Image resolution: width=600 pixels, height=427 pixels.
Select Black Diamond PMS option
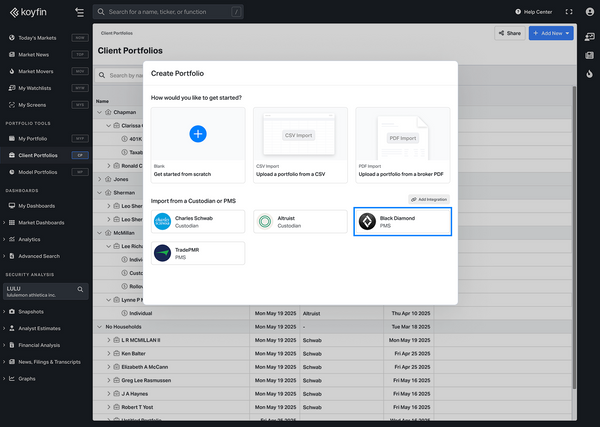(403, 222)
